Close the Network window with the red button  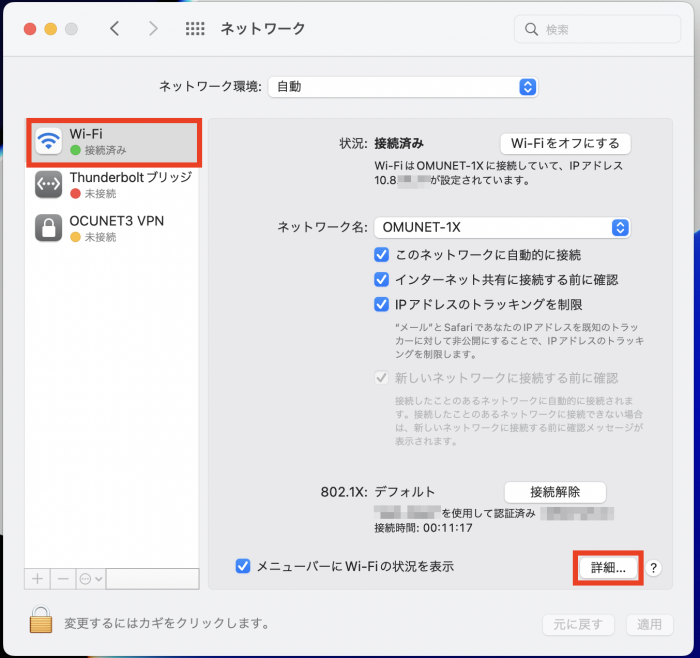[x=30, y=29]
